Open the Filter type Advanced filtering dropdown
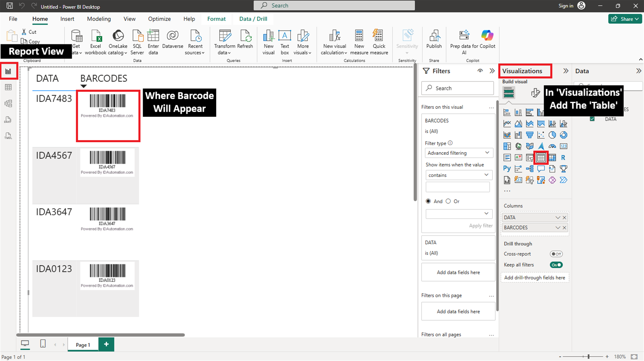 [x=458, y=153]
